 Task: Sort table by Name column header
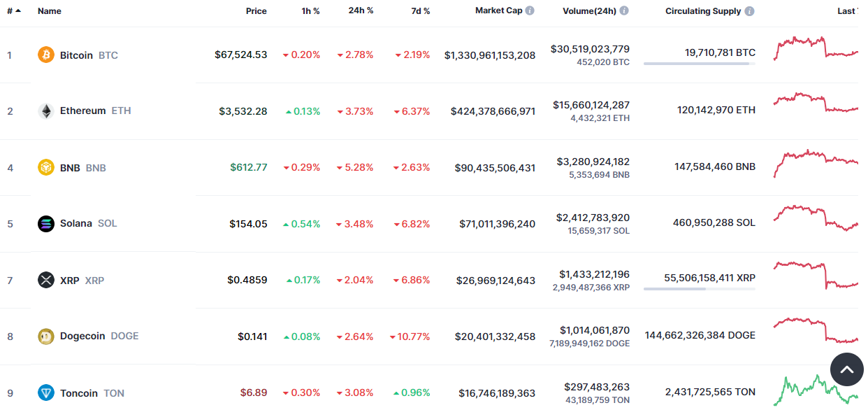pyautogui.click(x=50, y=11)
